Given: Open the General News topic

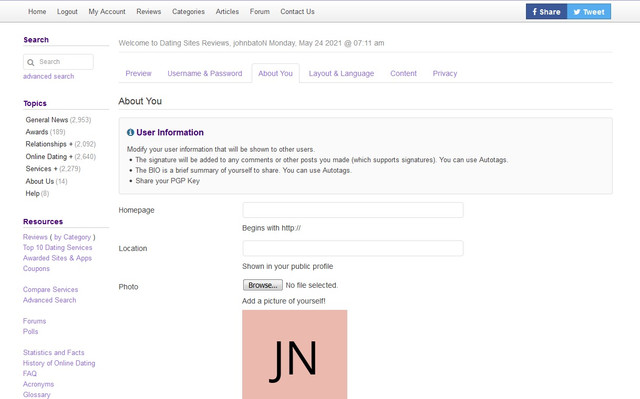Looking at the screenshot, I should coord(47,120).
